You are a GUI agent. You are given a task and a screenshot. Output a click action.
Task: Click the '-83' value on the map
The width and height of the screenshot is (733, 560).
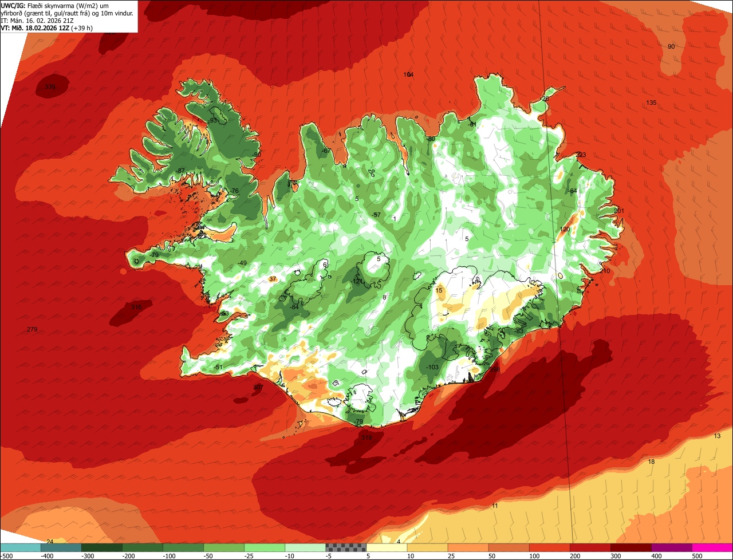[519, 332]
